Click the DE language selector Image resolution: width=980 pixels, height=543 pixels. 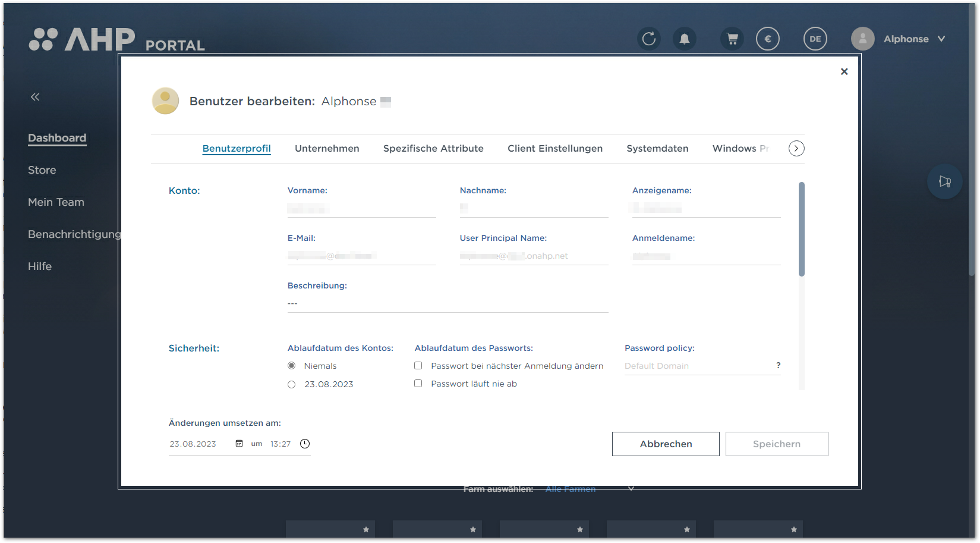[815, 39]
